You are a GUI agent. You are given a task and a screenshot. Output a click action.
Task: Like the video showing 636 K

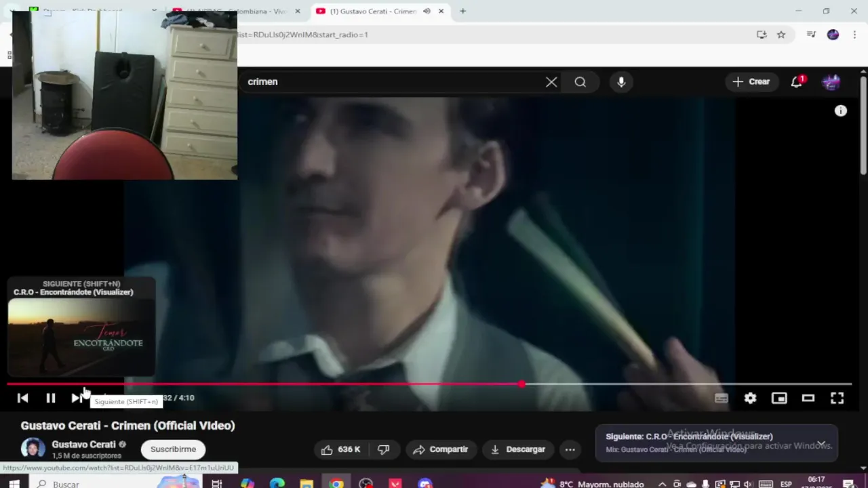[341, 449]
